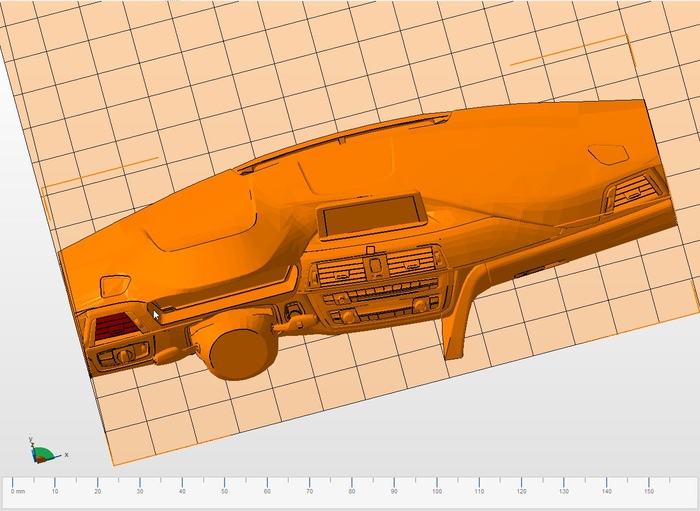Viewport: 700px width, 511px height.
Task: Click the windshield defrost vent strip
Action: (x=340, y=139)
